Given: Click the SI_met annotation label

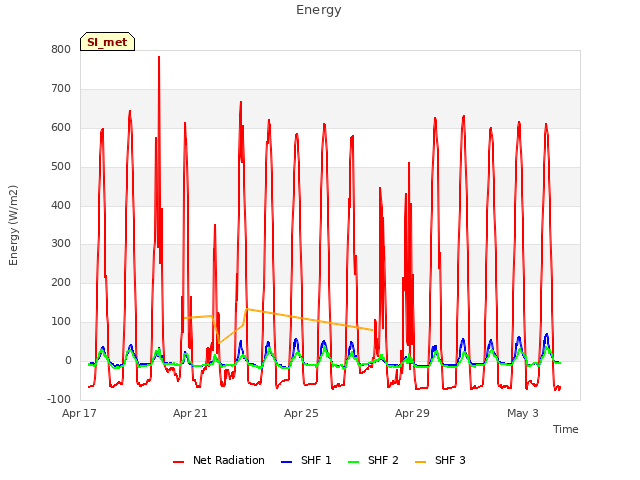Looking at the screenshot, I should pyautogui.click(x=107, y=42).
